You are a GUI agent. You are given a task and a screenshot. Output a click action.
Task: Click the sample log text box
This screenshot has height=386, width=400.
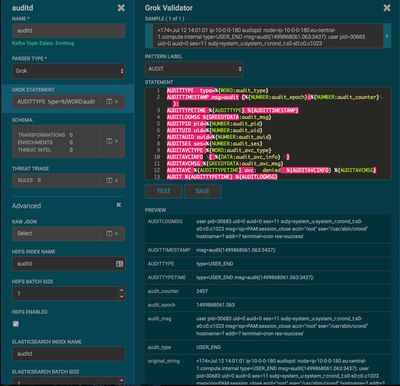(268, 36)
